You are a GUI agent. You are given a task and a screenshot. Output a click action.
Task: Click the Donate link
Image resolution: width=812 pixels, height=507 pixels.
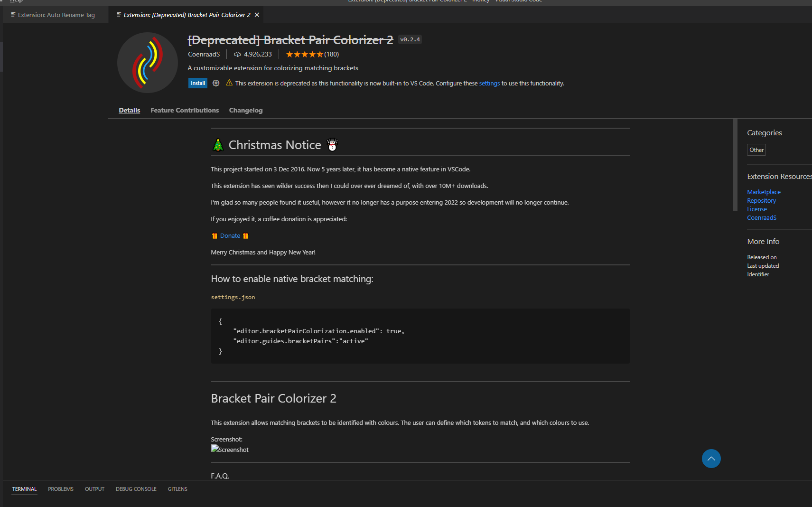(230, 235)
